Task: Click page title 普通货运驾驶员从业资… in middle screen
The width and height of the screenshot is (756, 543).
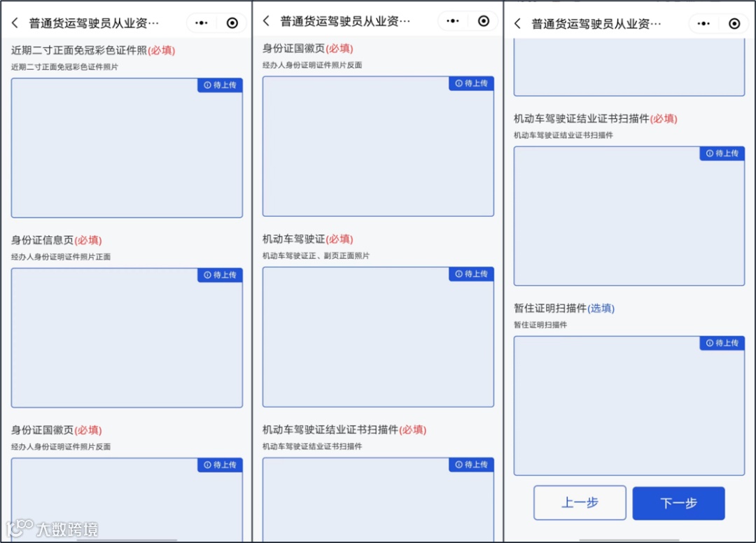Action: click(x=344, y=21)
